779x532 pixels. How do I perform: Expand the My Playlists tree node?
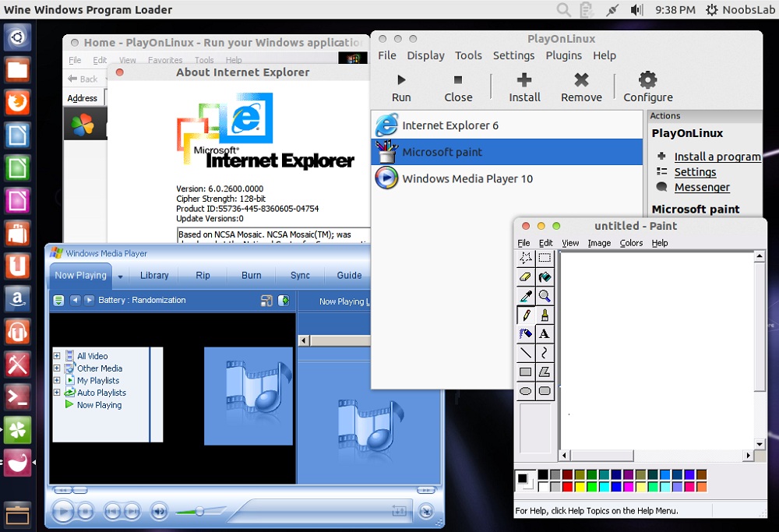click(57, 380)
